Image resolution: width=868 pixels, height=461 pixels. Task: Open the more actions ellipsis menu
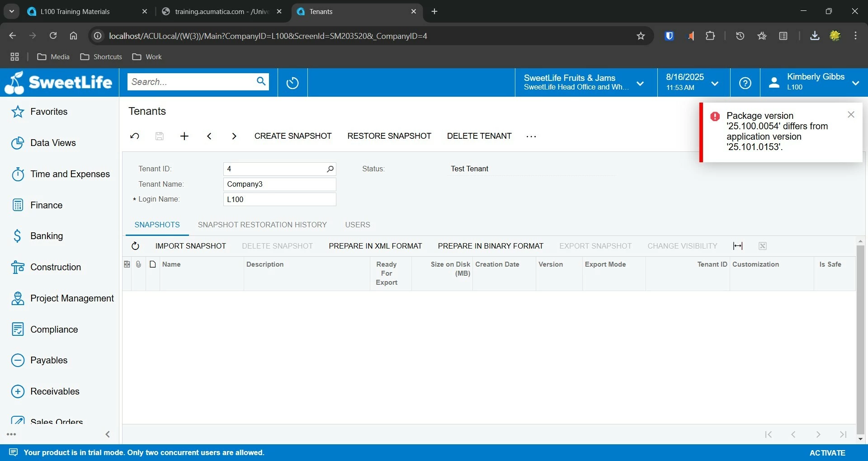[531, 136]
